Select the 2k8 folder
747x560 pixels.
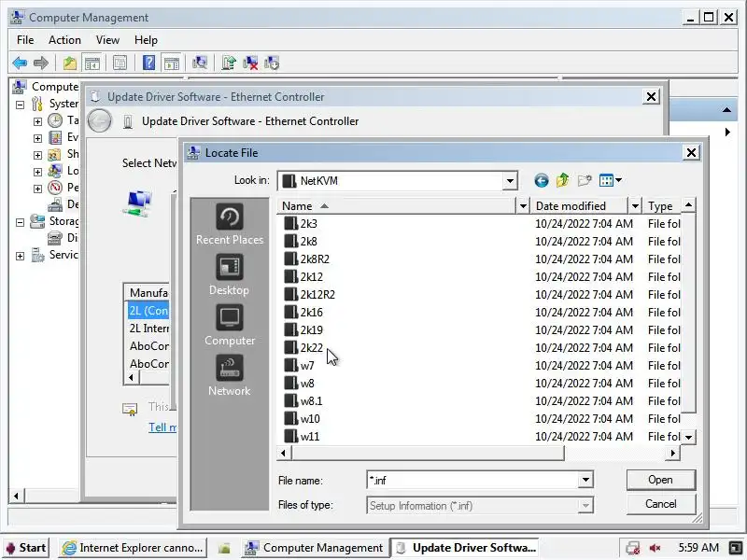(x=301, y=242)
